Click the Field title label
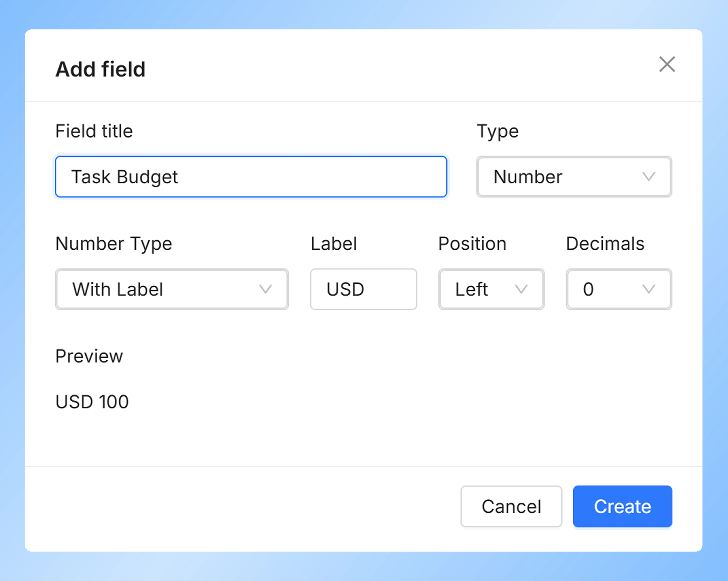This screenshot has height=581, width=728. tap(94, 131)
